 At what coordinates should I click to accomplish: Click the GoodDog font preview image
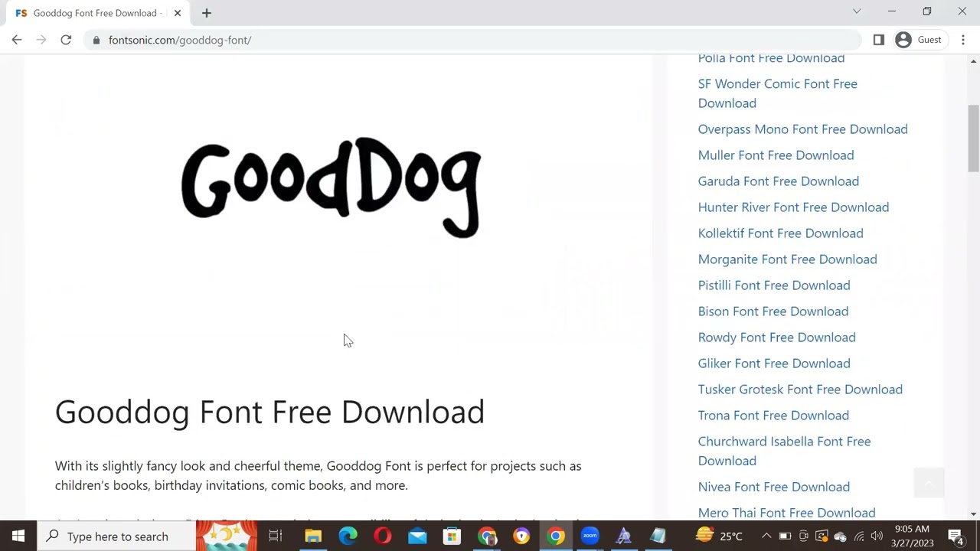tap(331, 187)
